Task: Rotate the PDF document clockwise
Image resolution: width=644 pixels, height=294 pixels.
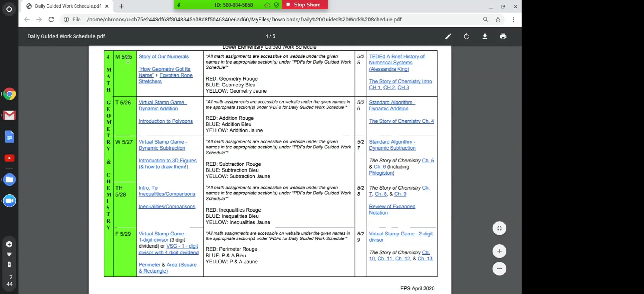Action: pos(467,36)
